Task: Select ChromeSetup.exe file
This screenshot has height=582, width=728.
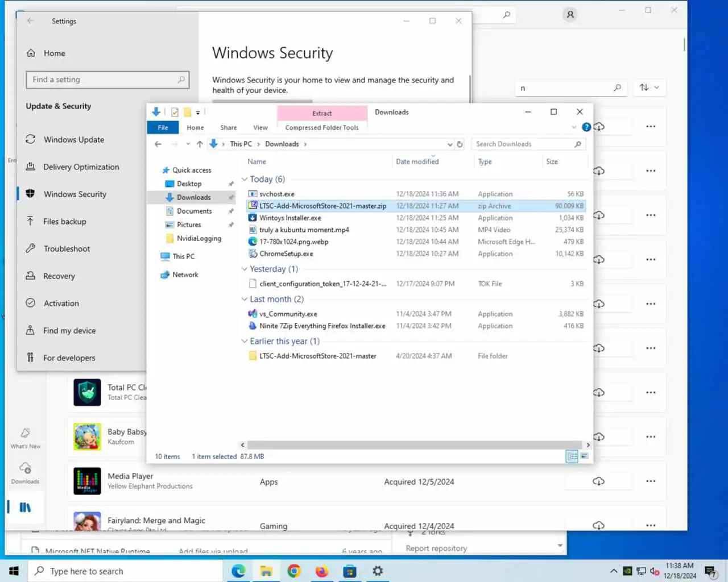Action: tap(286, 253)
